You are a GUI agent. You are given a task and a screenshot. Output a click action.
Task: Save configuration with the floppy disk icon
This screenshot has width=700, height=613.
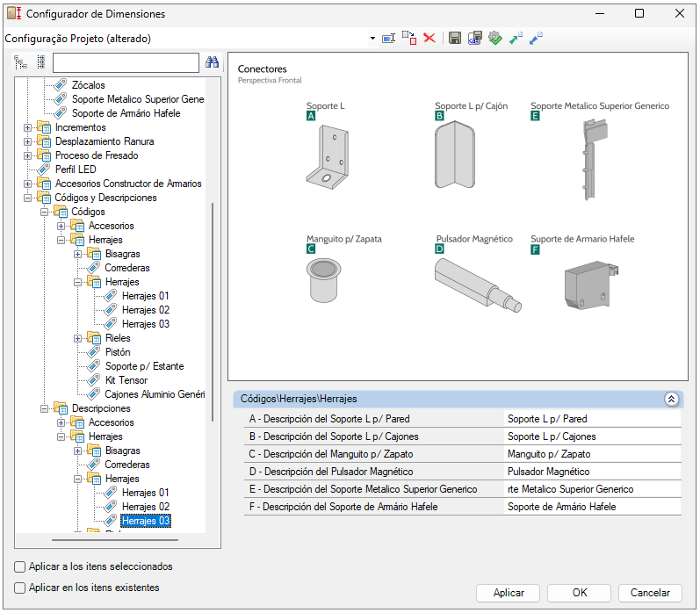(x=454, y=39)
